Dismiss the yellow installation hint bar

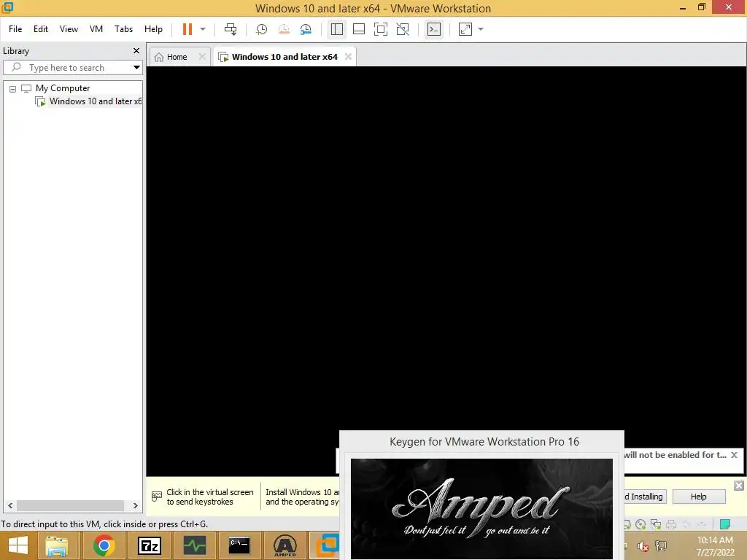tap(739, 486)
